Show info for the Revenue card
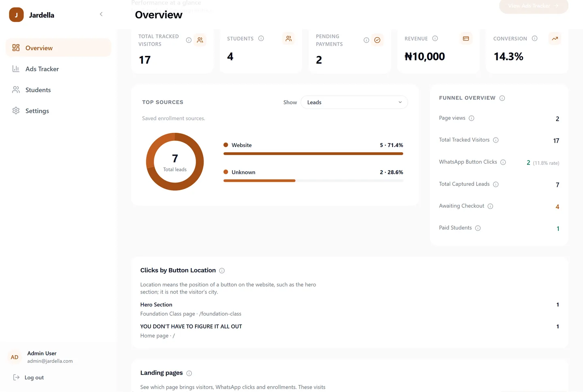Viewport: 583px width, 392px height. [435, 38]
